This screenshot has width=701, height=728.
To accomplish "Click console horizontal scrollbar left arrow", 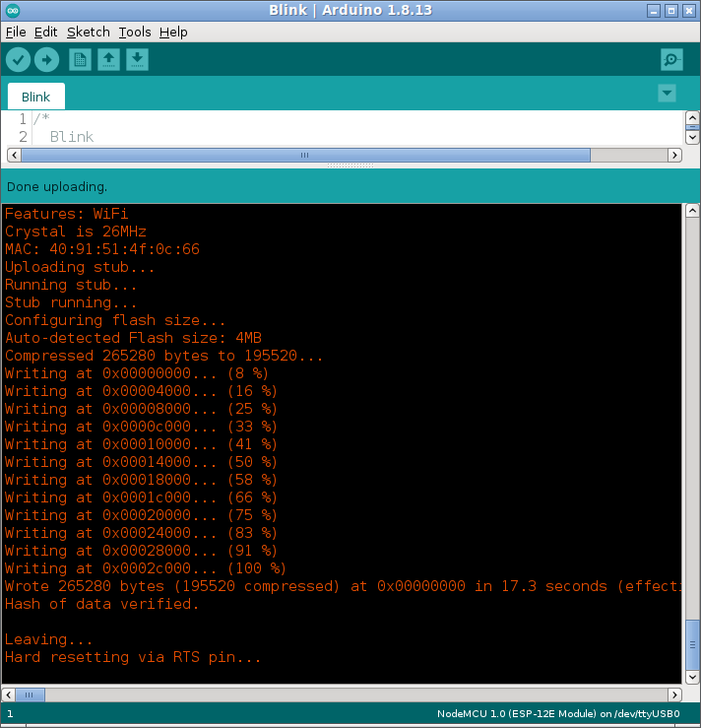I will click(x=8, y=695).
